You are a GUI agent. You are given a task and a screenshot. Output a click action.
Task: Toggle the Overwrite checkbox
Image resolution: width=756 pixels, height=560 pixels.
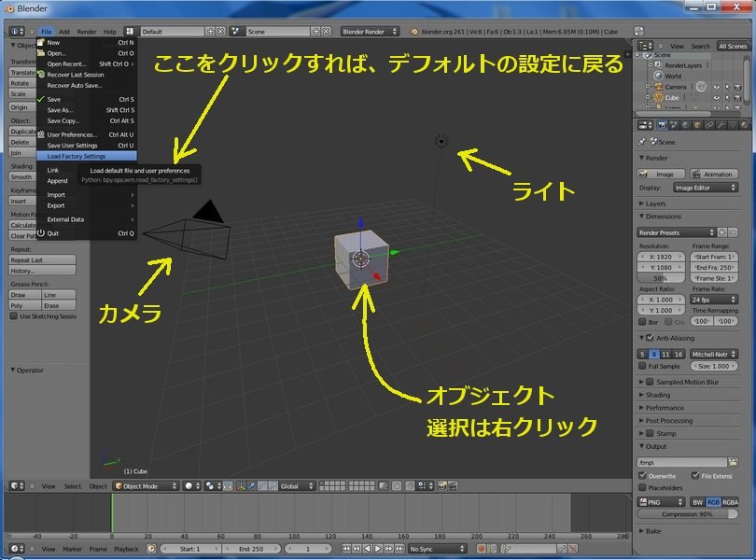[642, 476]
